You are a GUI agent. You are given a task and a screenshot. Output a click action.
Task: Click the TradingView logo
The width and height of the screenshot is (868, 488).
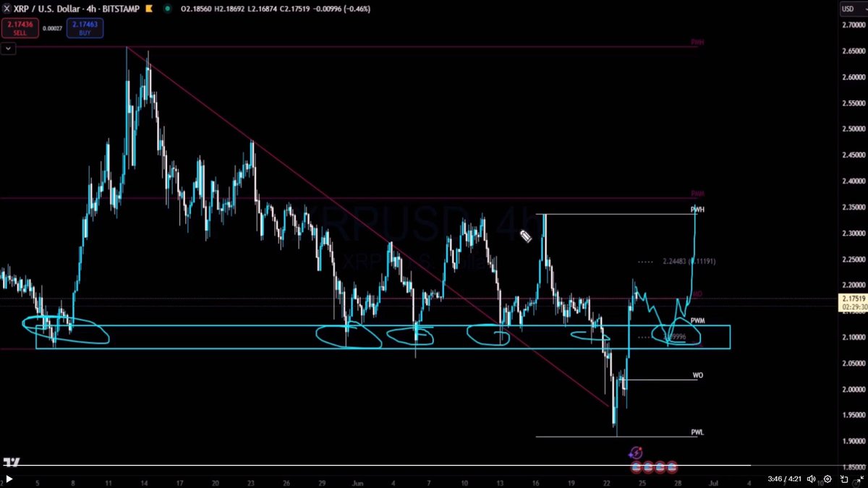(11, 462)
